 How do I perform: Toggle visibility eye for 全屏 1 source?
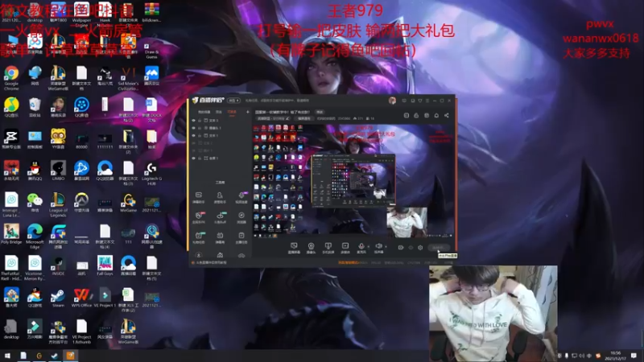coord(193,158)
